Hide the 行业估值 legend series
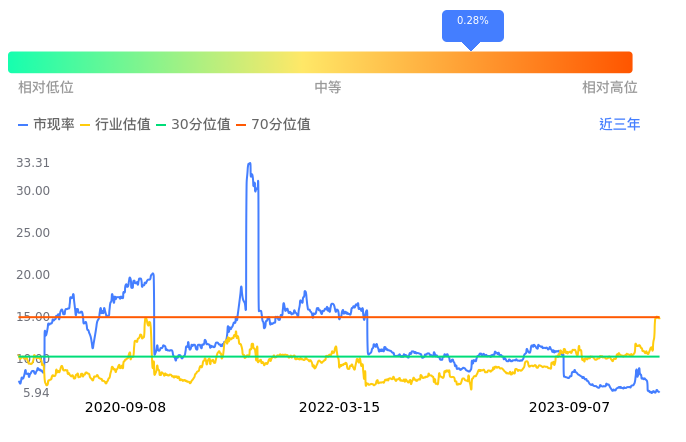Screen dimensions: 686x442 tap(115, 125)
